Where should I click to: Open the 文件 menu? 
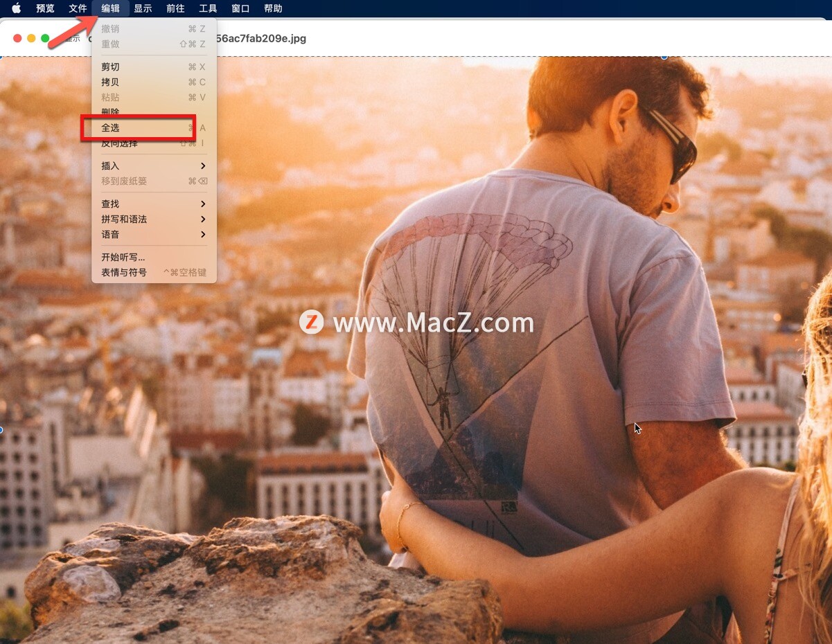tap(78, 8)
